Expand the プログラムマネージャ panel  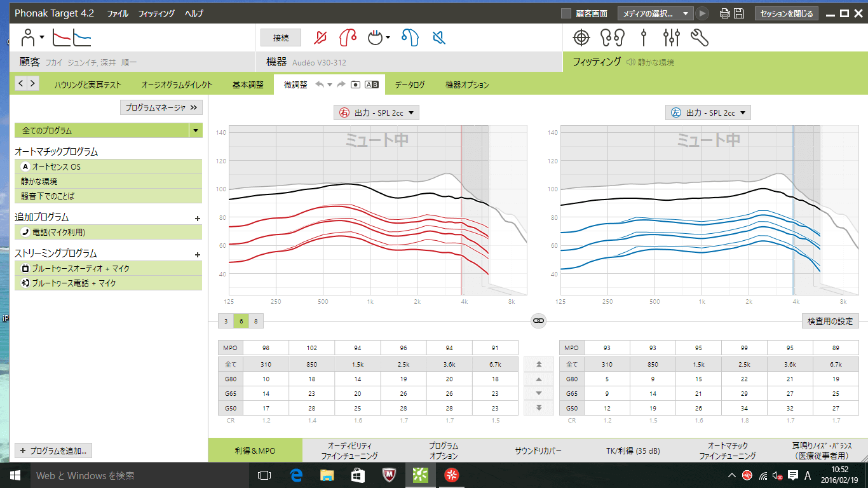[161, 108]
